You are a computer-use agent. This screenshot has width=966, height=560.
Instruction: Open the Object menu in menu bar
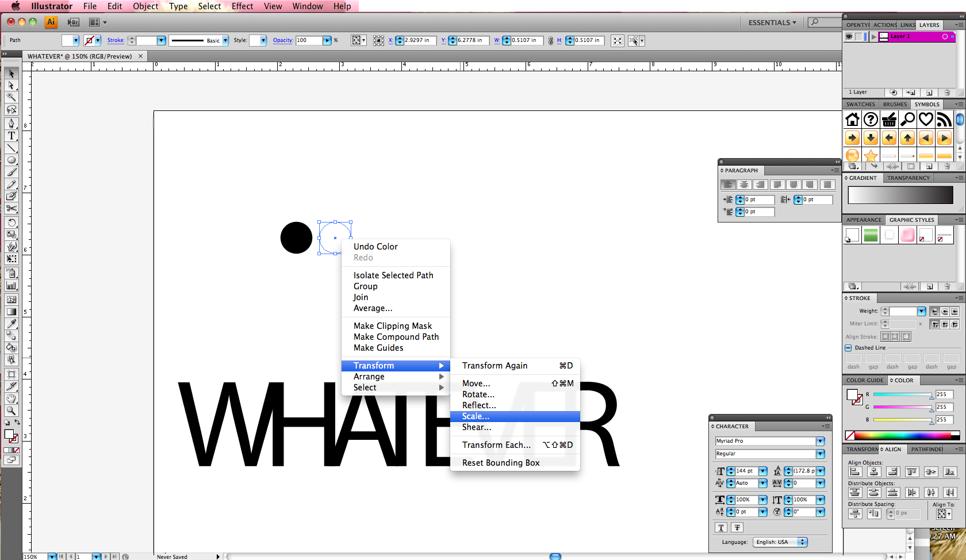(145, 6)
